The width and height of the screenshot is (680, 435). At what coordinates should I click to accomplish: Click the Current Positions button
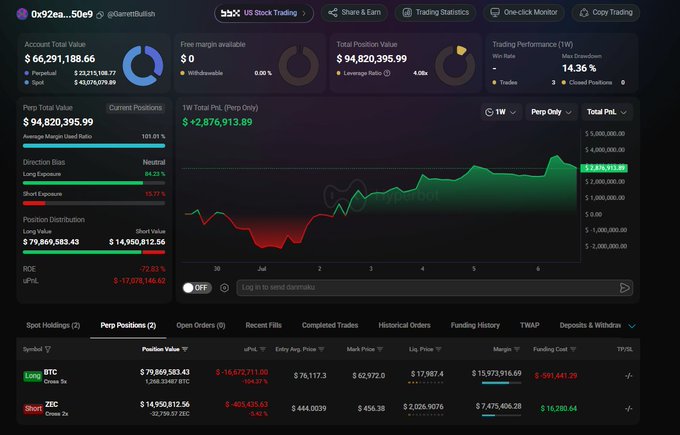click(x=135, y=108)
